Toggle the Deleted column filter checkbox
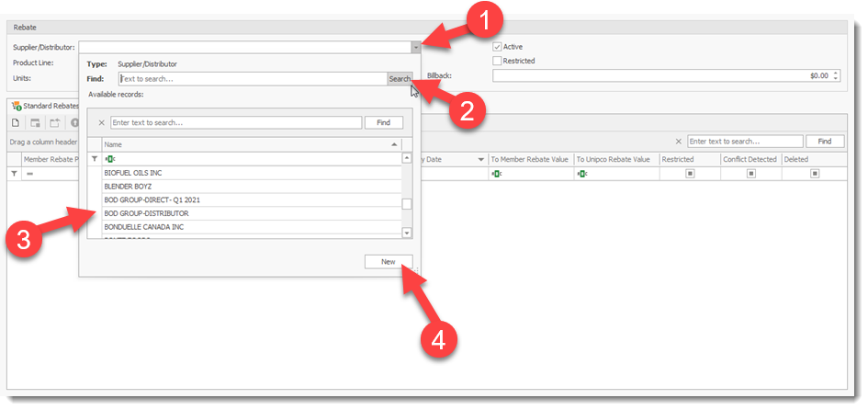This screenshot has width=868, height=410. tap(813, 173)
